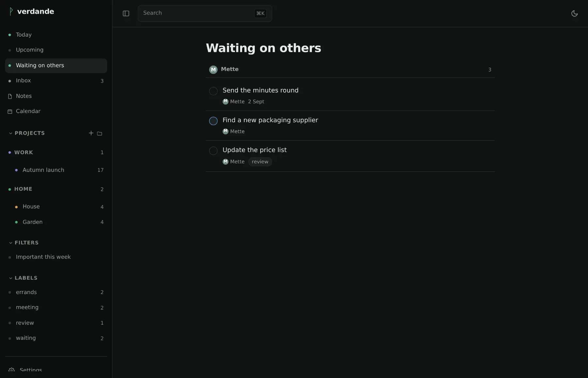Screen dimensions: 588x378
Task: Open the Inbox
Action: [56, 81]
